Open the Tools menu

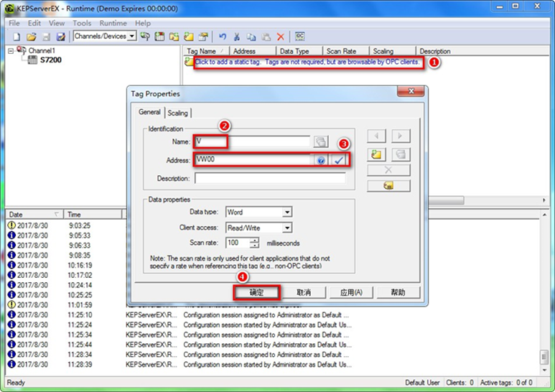pyautogui.click(x=82, y=24)
